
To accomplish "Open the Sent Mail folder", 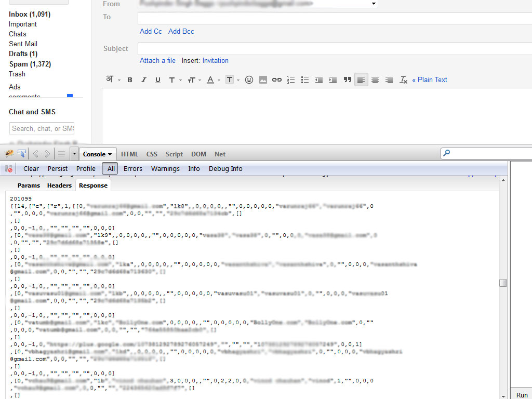I will pos(23,44).
